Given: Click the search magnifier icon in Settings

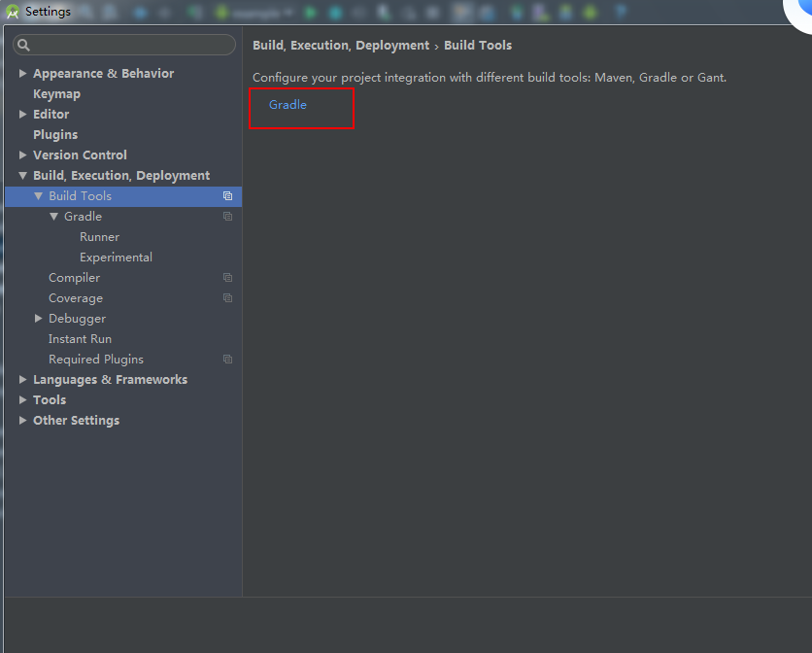Looking at the screenshot, I should point(23,45).
